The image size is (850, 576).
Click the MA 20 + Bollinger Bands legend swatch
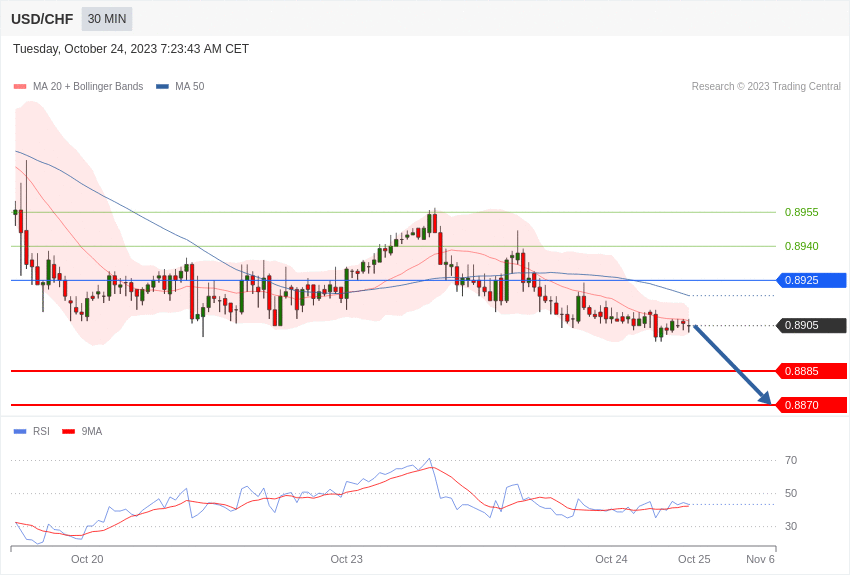(x=20, y=87)
